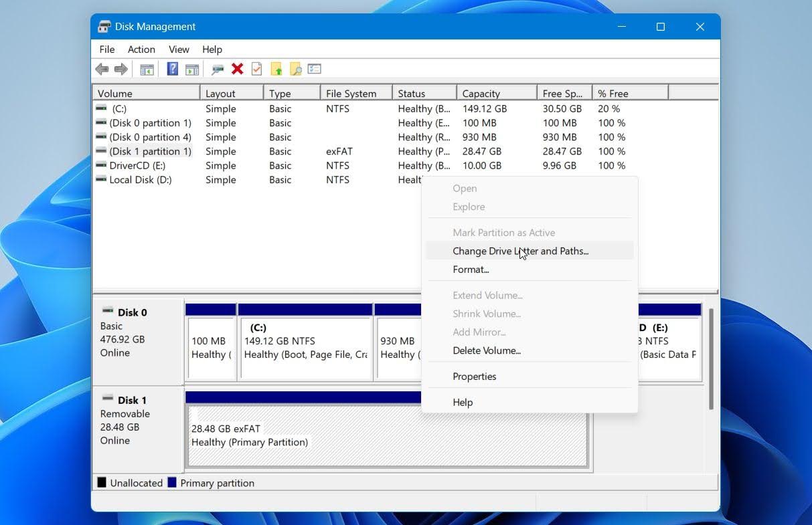Click the 20 % free cell
The image size is (812, 525).
609,108
